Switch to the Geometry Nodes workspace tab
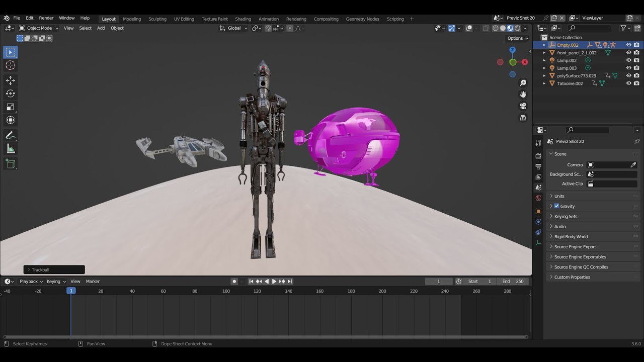The width and height of the screenshot is (644, 362). point(363,19)
